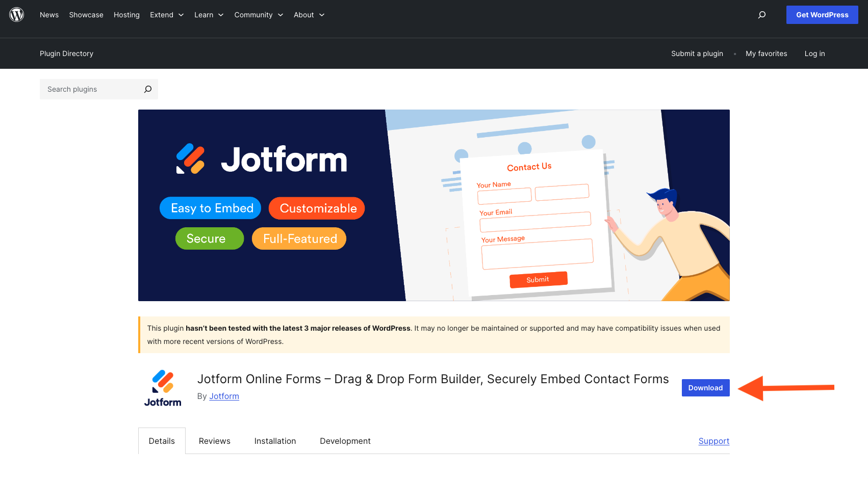Click the Get WordPress button
Viewport: 868px width, 479px height.
point(822,15)
